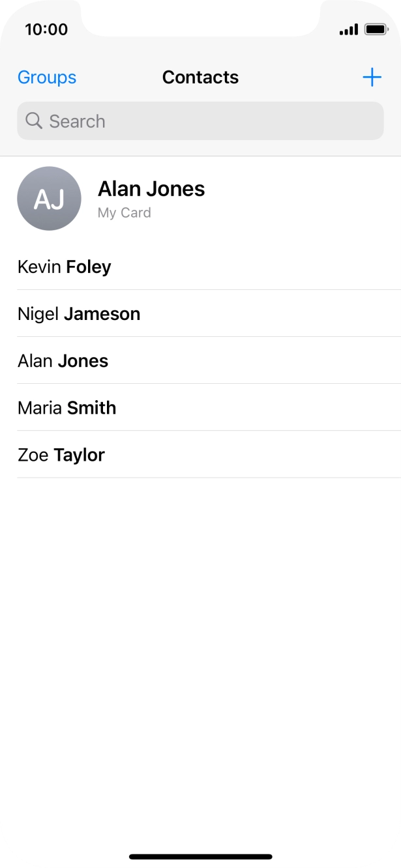The height and width of the screenshot is (868, 401).
Task: Open the AJ avatar circle
Action: [x=49, y=199]
